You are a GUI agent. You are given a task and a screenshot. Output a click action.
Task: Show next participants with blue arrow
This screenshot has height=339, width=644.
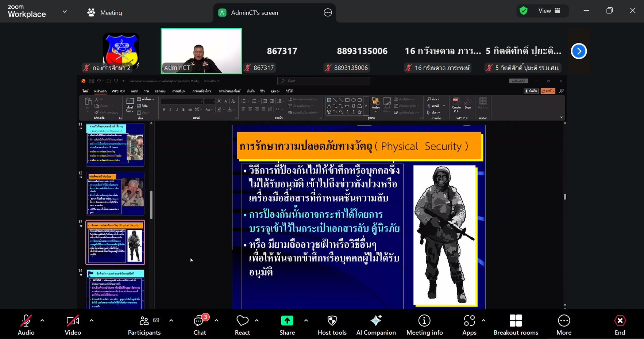click(x=579, y=51)
